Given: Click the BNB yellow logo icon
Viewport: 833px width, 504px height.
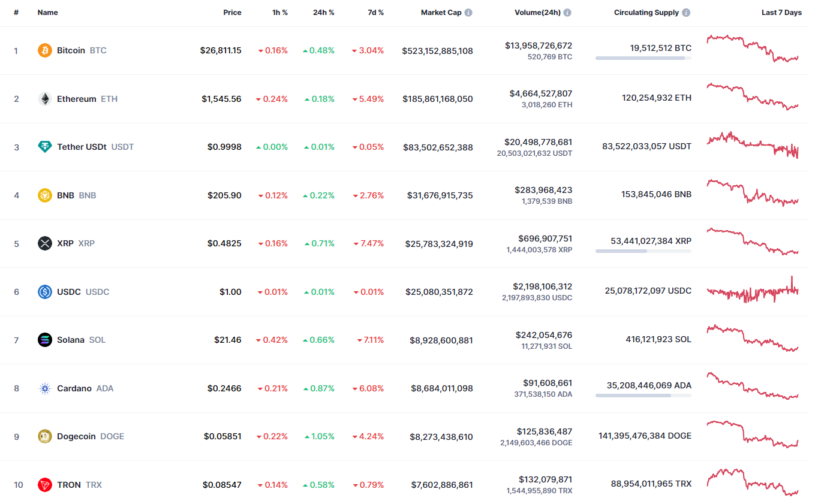Looking at the screenshot, I should (x=45, y=195).
